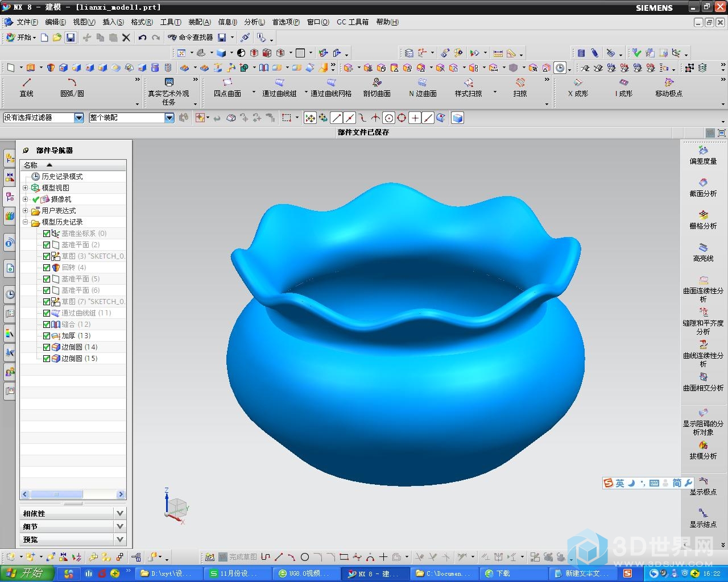This screenshot has height=582, width=728.
Task: Choose the 四点曲面 surface tool
Action: [227, 88]
